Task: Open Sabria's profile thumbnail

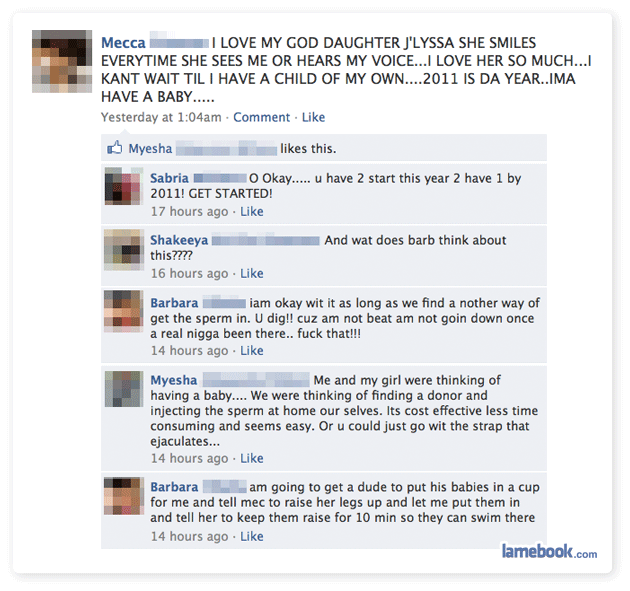Action: [x=124, y=186]
